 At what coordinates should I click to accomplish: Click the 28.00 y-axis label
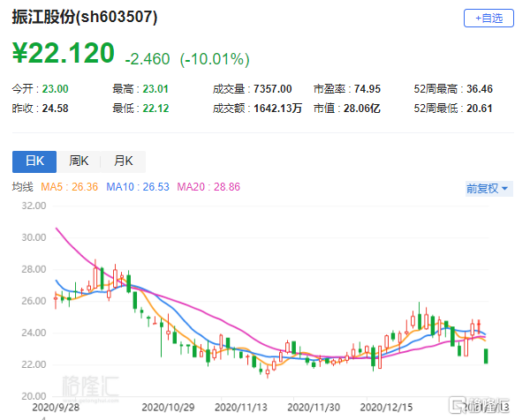[34, 269]
